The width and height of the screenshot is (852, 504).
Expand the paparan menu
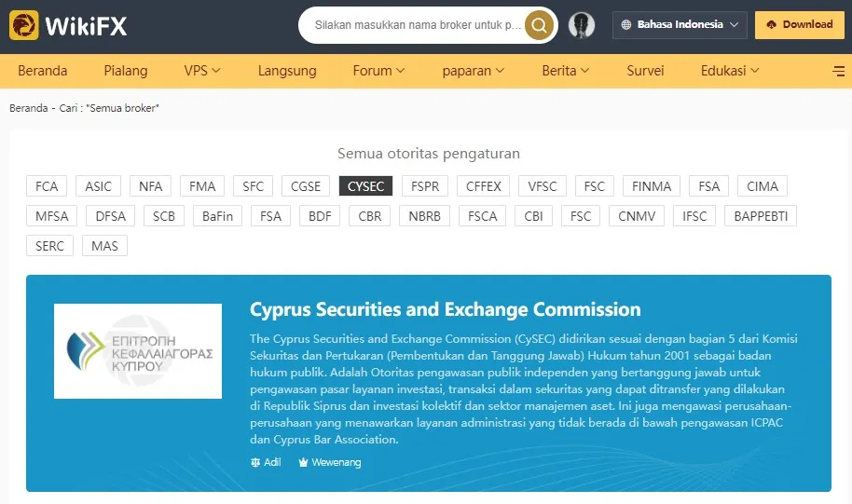click(474, 71)
